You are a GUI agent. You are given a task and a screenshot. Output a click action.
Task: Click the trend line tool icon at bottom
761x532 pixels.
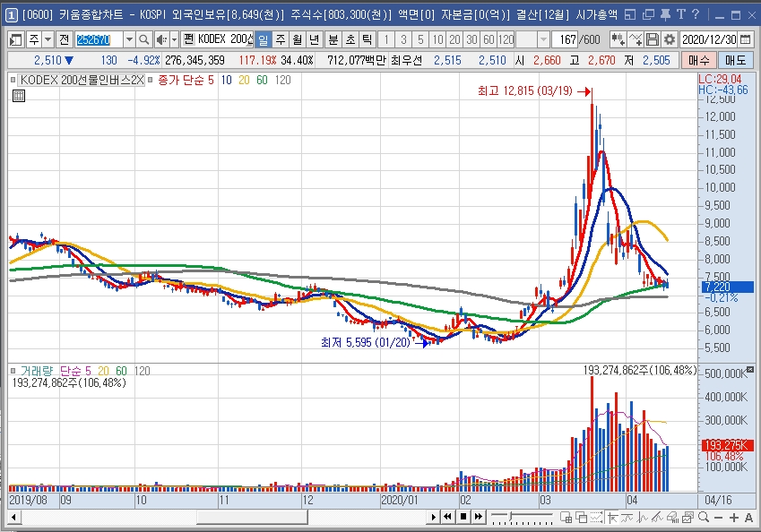point(627,518)
